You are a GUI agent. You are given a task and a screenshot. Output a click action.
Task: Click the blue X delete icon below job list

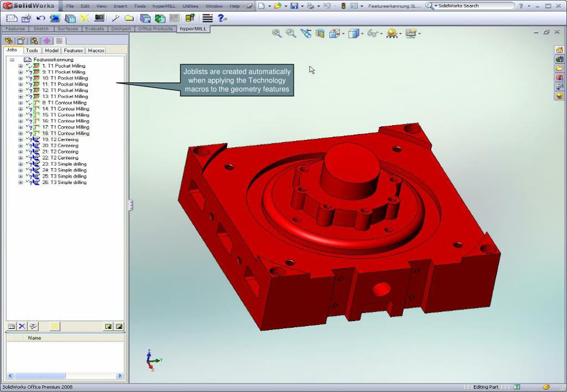(22, 326)
